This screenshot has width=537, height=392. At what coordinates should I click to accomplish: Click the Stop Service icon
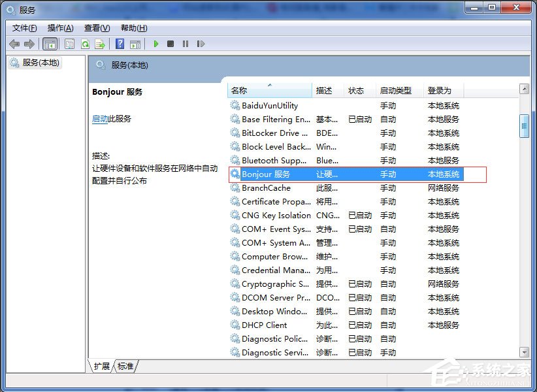tap(170, 44)
